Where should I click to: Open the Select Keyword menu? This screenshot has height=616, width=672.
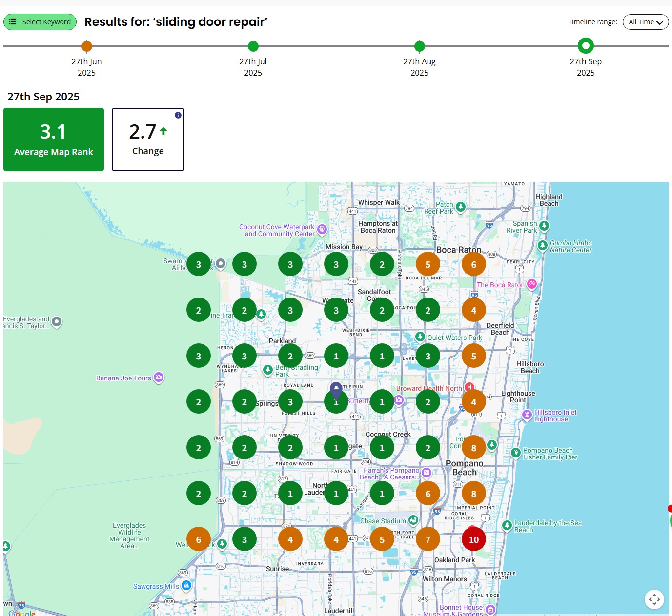click(x=40, y=22)
